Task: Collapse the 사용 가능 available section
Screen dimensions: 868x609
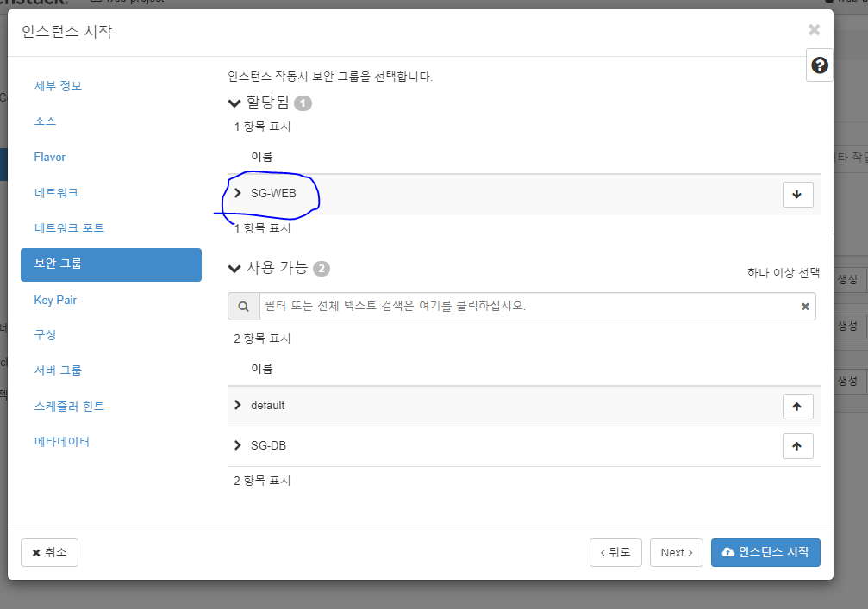Action: click(234, 268)
